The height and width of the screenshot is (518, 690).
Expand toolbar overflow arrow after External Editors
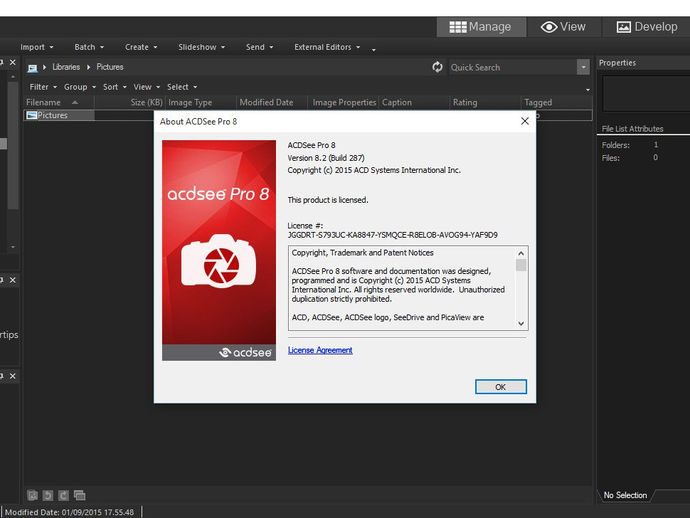(374, 50)
